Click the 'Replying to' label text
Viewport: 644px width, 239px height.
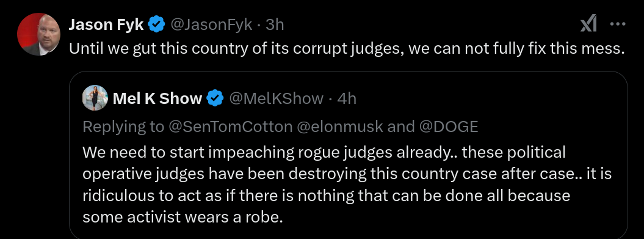(x=123, y=127)
